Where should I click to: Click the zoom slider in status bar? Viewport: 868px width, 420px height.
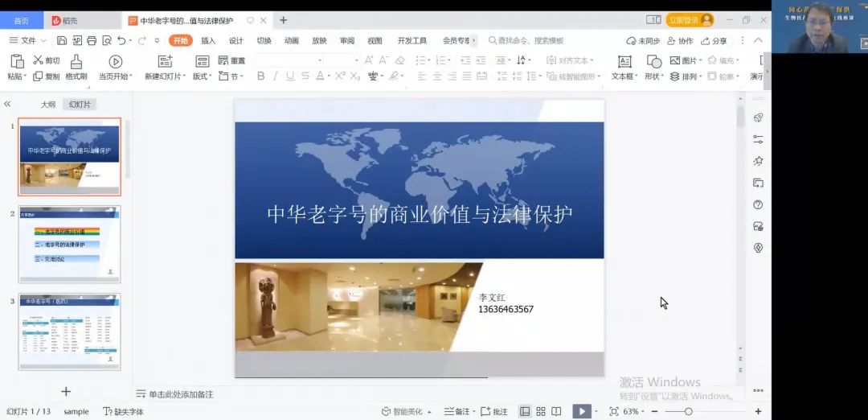coord(689,411)
